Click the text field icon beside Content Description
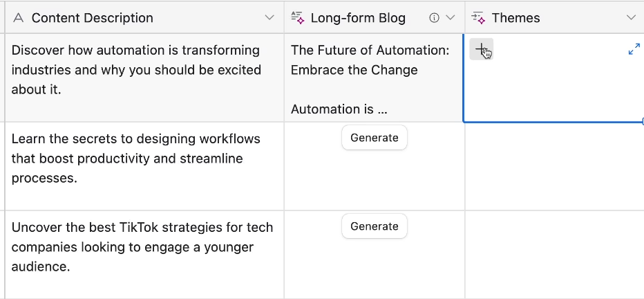This screenshot has width=644, height=299. coord(18,18)
